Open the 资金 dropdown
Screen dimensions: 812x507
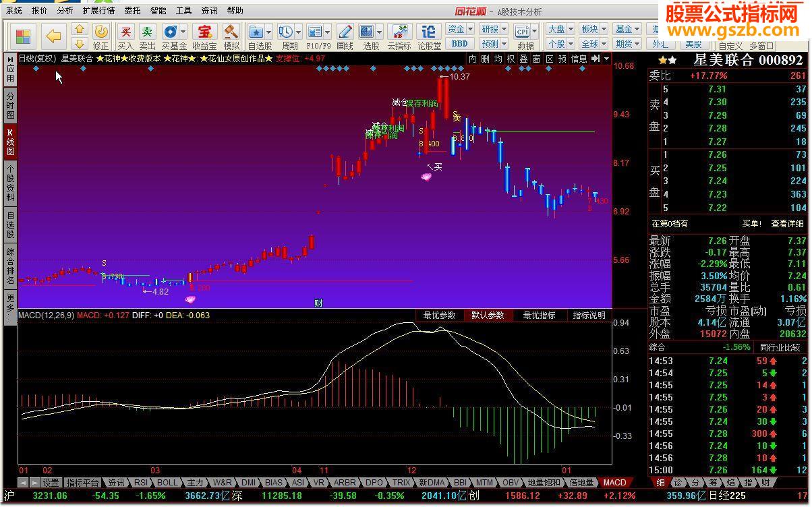pyautogui.click(x=460, y=29)
